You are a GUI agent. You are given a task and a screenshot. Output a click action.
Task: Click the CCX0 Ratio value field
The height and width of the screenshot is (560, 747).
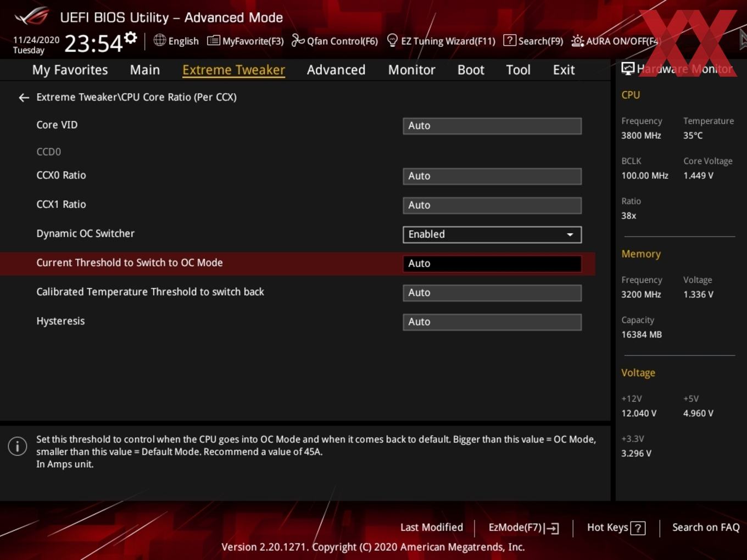492,176
